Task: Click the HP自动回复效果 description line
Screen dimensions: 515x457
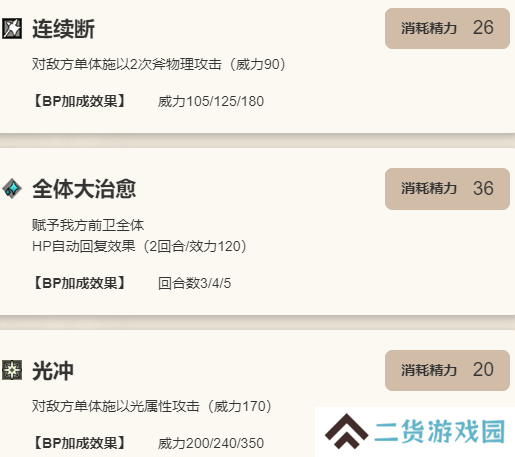Action: [140, 246]
